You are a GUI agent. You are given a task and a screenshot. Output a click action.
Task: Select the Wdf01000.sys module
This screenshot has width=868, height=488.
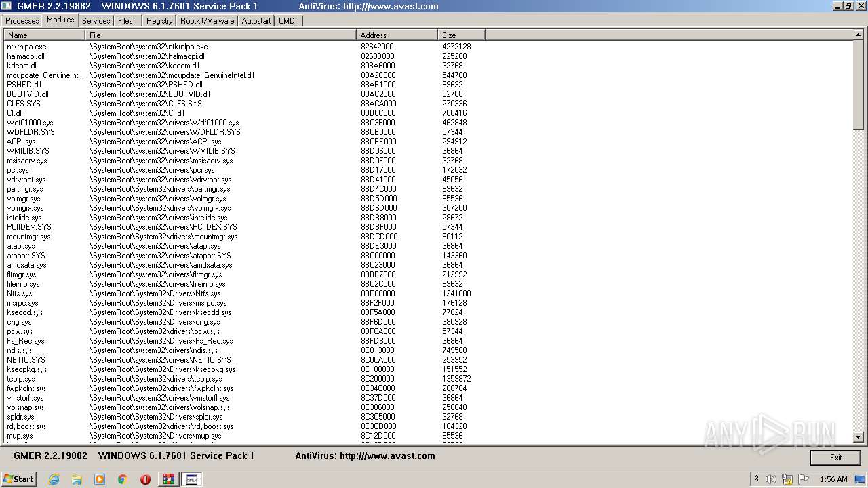pyautogui.click(x=30, y=123)
